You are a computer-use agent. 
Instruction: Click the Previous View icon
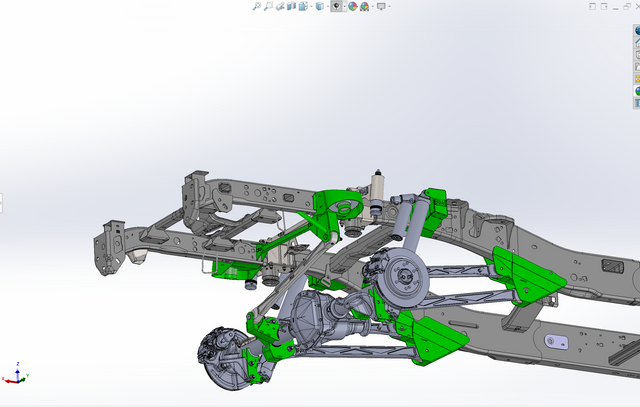coord(280,6)
